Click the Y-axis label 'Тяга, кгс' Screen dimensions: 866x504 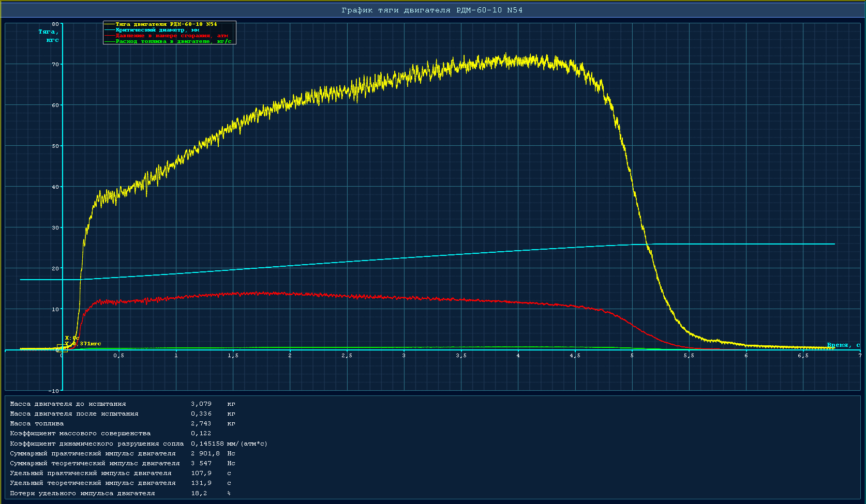(x=49, y=36)
